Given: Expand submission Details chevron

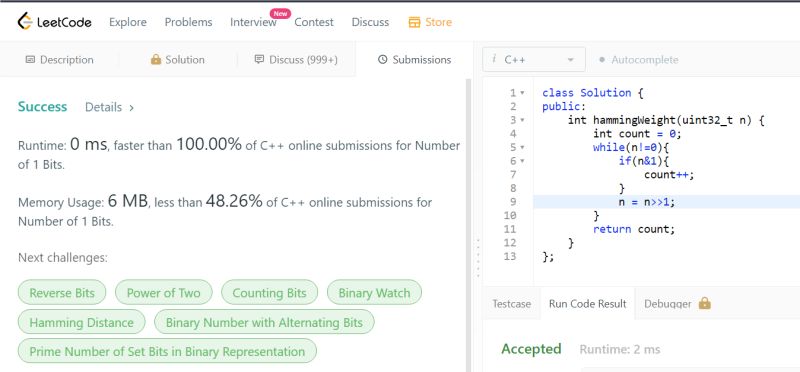Looking at the screenshot, I should 132,108.
